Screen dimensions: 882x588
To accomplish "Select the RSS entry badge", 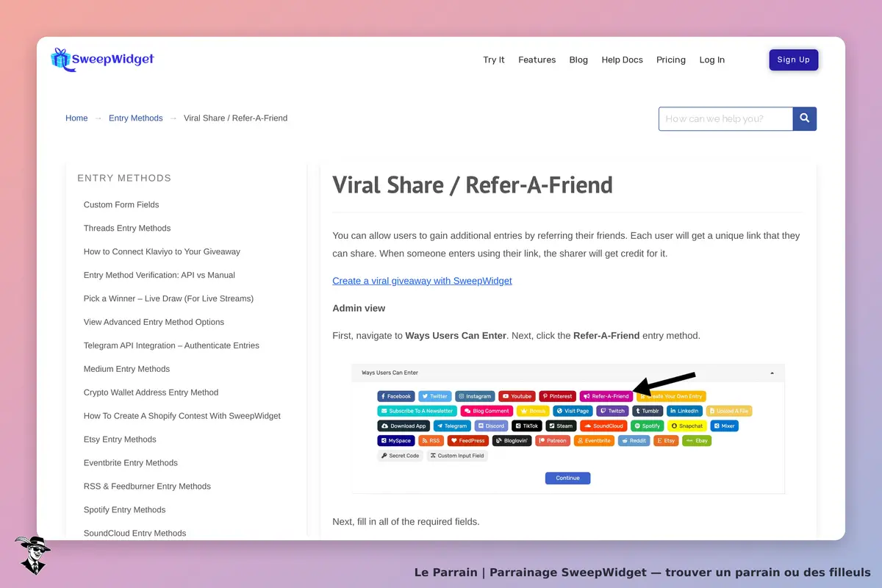I will (x=433, y=440).
